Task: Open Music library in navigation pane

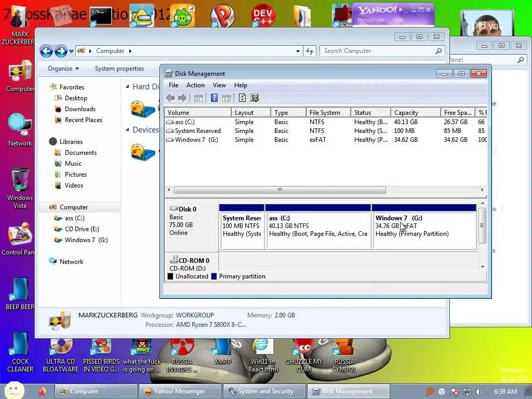Action: (x=73, y=164)
